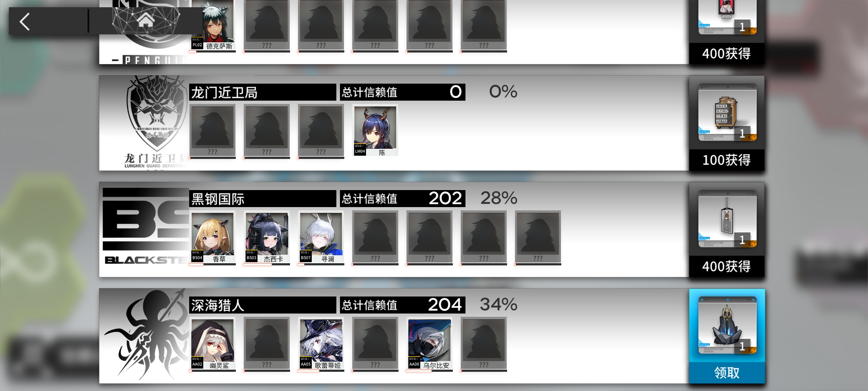Claim the 深海猎人 reward with 领取

click(x=727, y=373)
